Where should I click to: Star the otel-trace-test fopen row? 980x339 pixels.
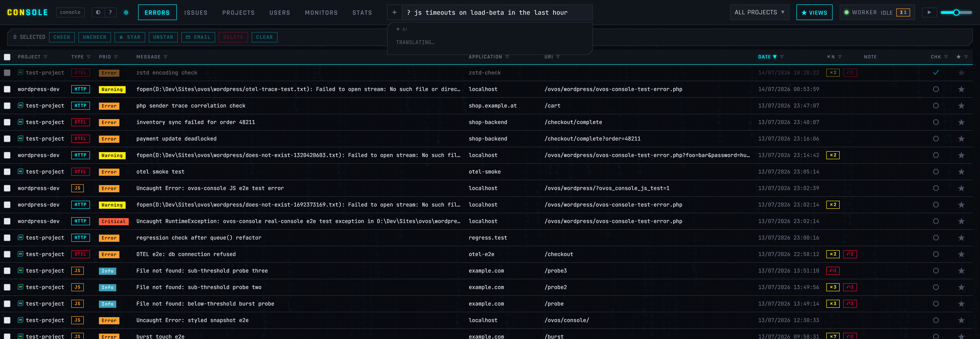[x=961, y=89]
